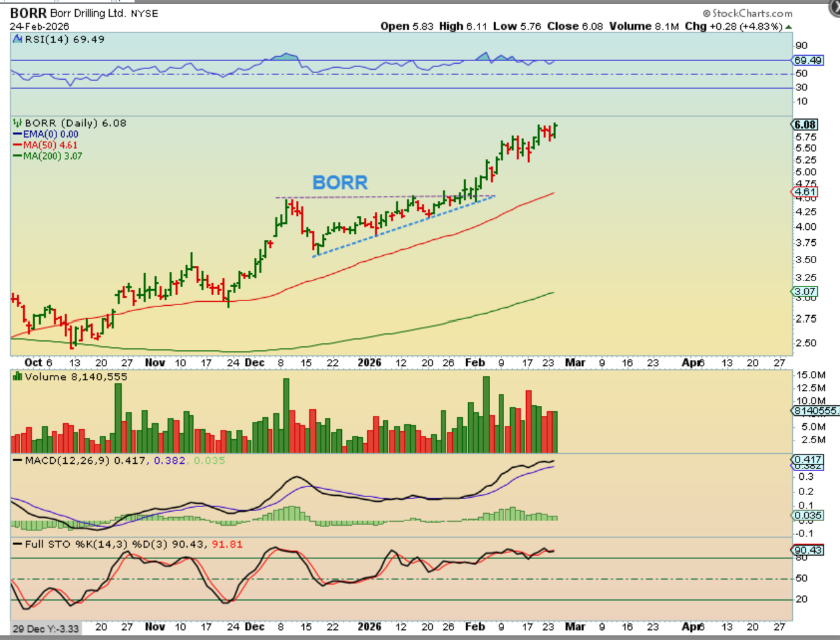
Task: Click the MA(50) 4.61 legend entry
Action: tap(45, 145)
